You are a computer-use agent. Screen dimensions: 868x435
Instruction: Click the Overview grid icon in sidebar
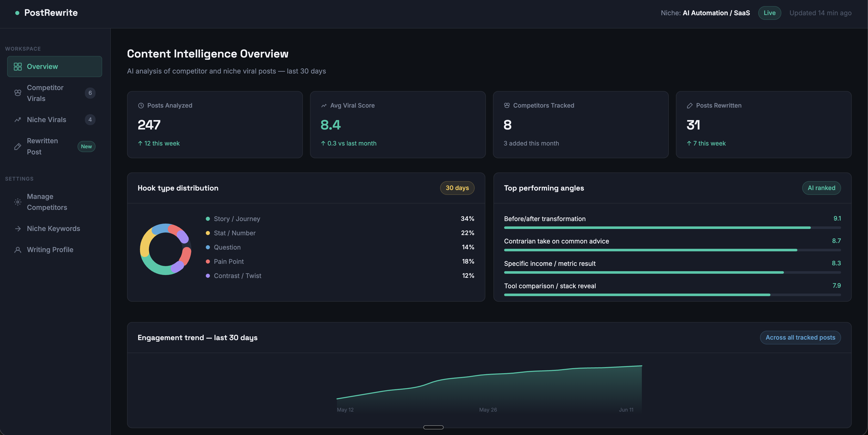point(18,66)
